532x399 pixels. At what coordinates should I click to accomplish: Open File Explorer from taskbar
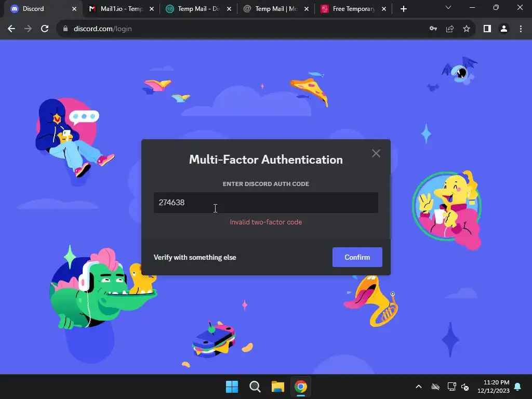tap(277, 387)
